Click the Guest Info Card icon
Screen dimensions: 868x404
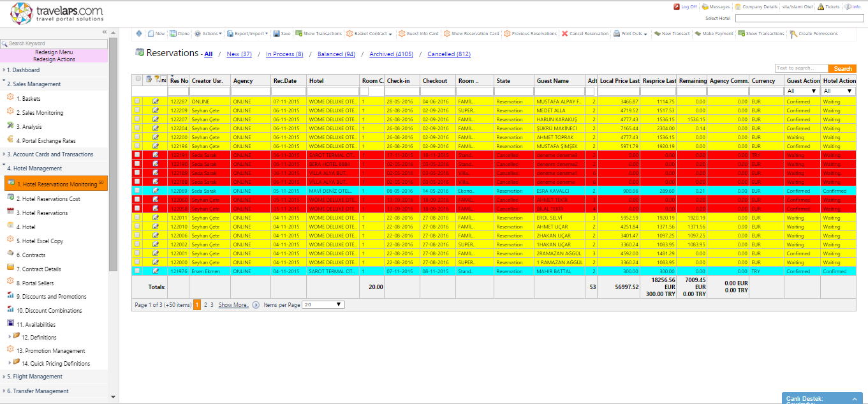click(402, 34)
